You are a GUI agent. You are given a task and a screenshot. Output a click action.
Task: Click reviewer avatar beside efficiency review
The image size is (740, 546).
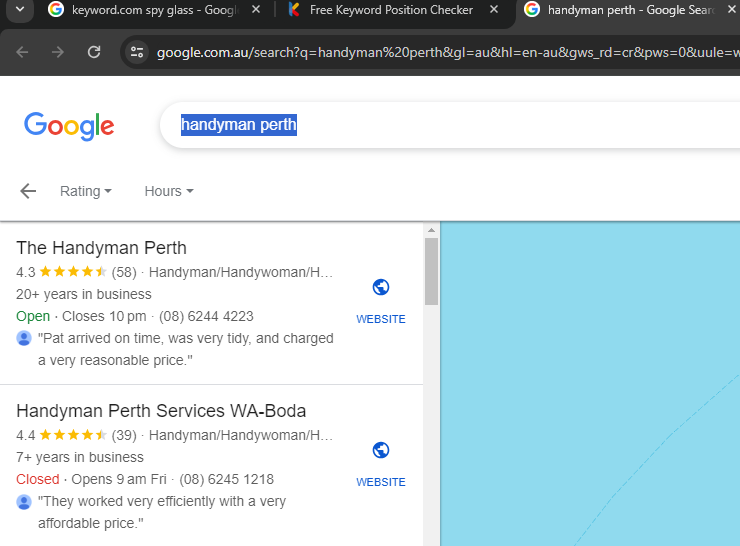pyautogui.click(x=24, y=502)
